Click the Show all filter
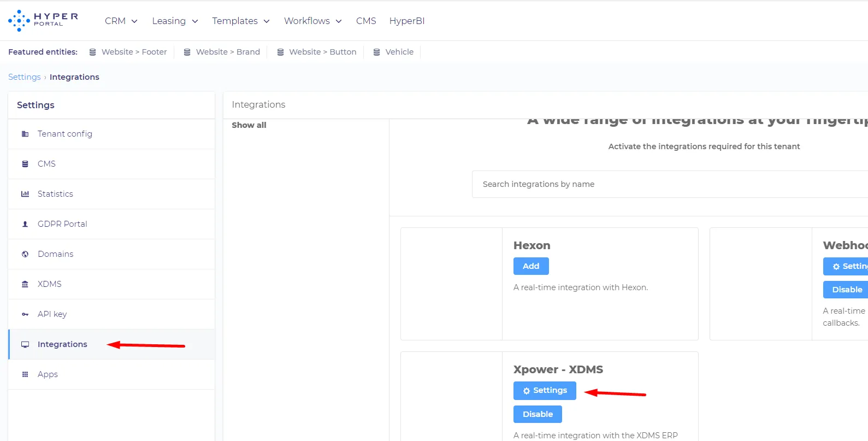Screen dimensions: 868x441 (249, 125)
